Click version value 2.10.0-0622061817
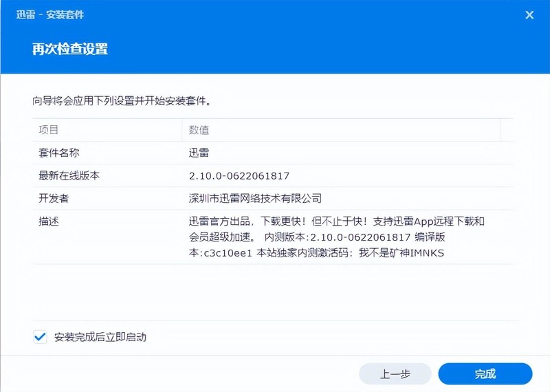550x392 pixels. click(x=239, y=176)
